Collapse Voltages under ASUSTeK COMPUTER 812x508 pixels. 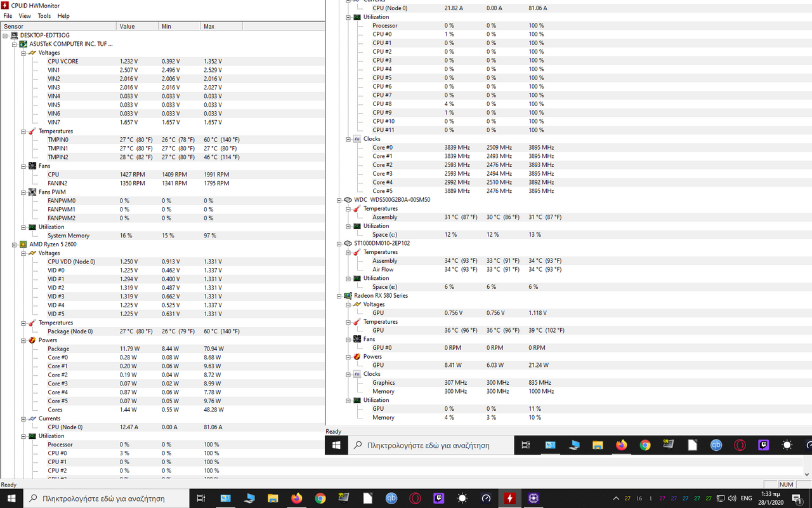click(x=23, y=53)
